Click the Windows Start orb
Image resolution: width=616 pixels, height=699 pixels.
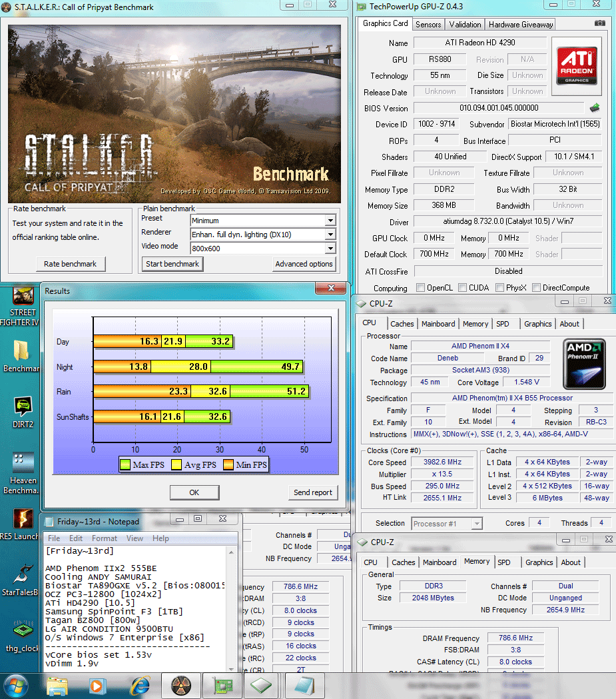[17, 686]
